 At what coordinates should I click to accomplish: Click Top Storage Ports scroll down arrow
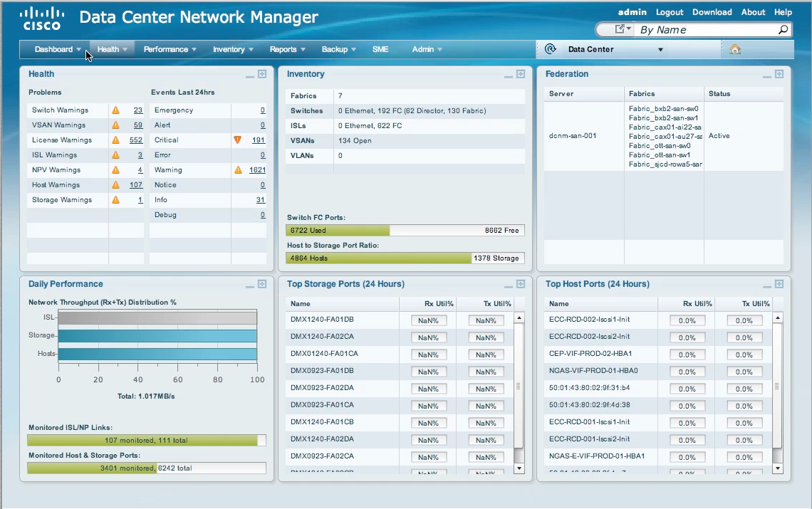click(519, 468)
